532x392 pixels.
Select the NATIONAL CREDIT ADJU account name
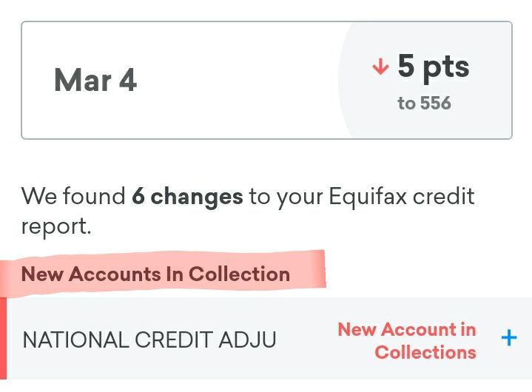coord(149,339)
